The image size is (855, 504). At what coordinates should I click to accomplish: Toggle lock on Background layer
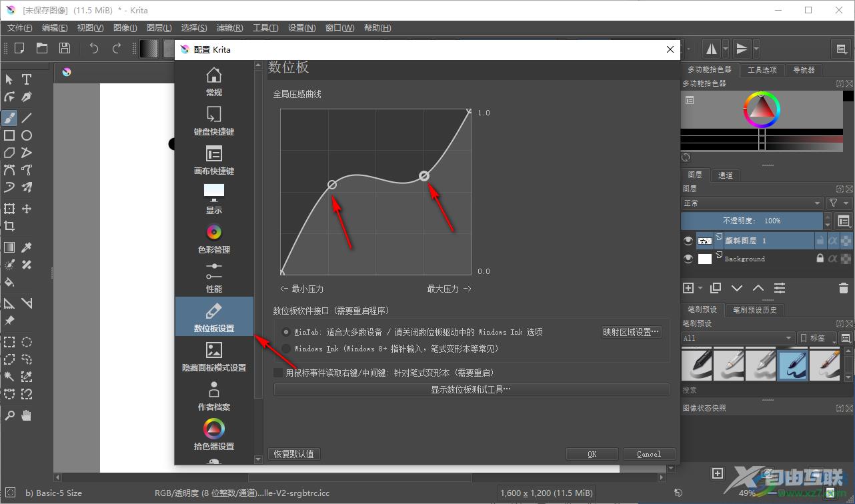[820, 259]
